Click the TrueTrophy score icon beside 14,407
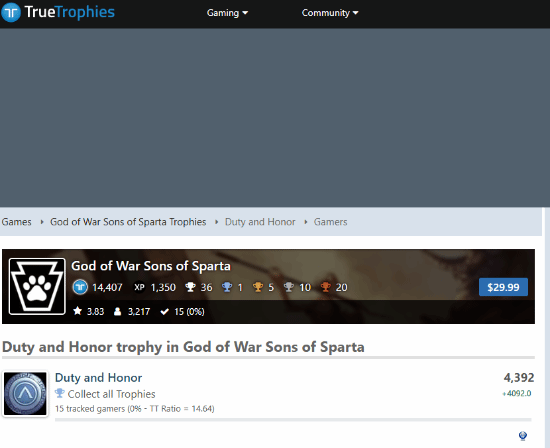The height and width of the screenshot is (448, 550). 80,287
